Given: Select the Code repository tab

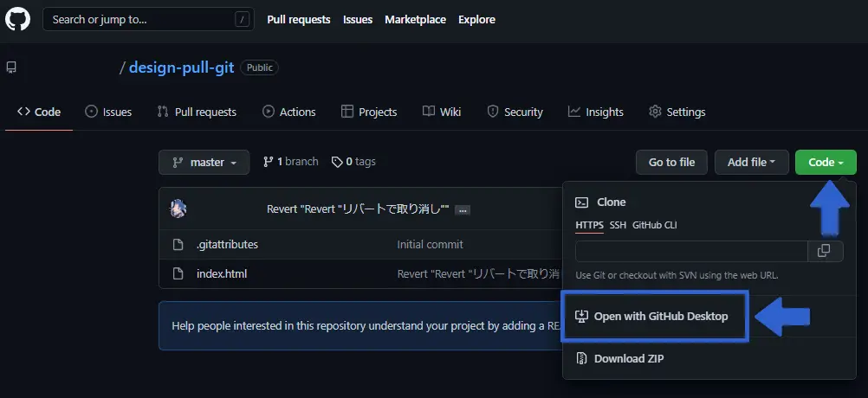Looking at the screenshot, I should pyautogui.click(x=39, y=112).
